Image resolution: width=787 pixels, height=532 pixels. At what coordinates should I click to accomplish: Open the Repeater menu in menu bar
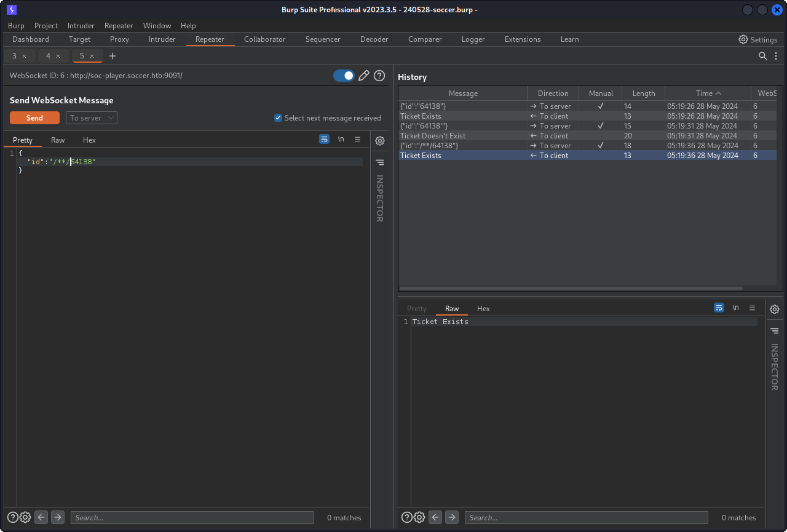point(119,26)
